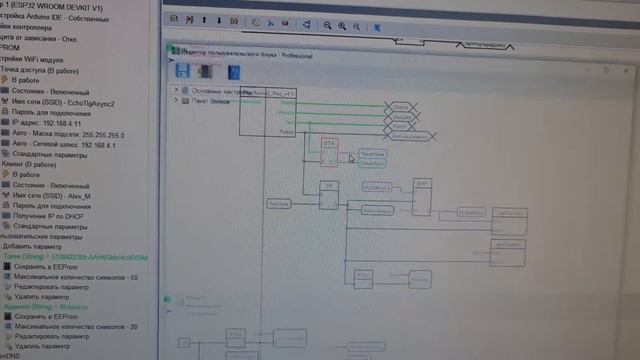
Task: Click the lock icon beside access point password row
Action: [5, 111]
